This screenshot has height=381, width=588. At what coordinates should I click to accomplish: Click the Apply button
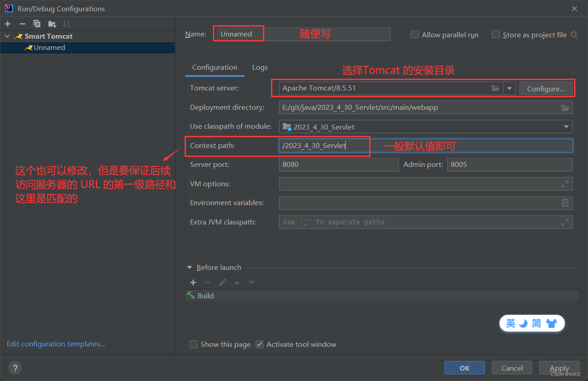559,368
